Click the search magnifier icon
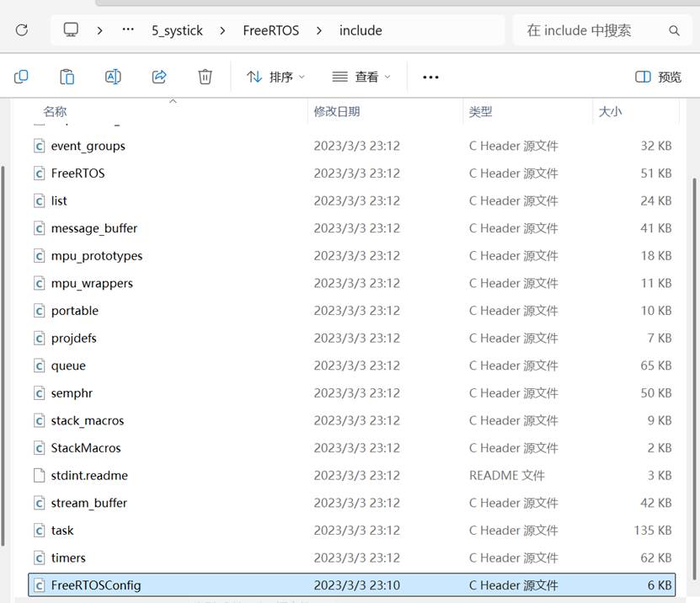 675,29
